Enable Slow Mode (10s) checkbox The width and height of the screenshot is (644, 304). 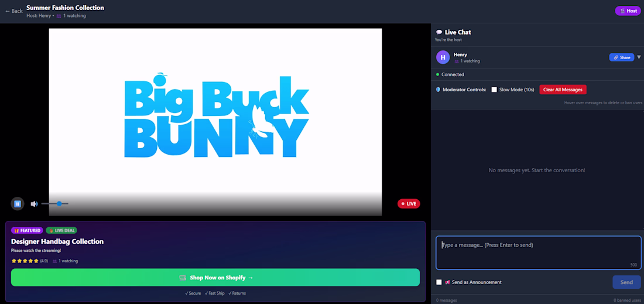coord(494,90)
